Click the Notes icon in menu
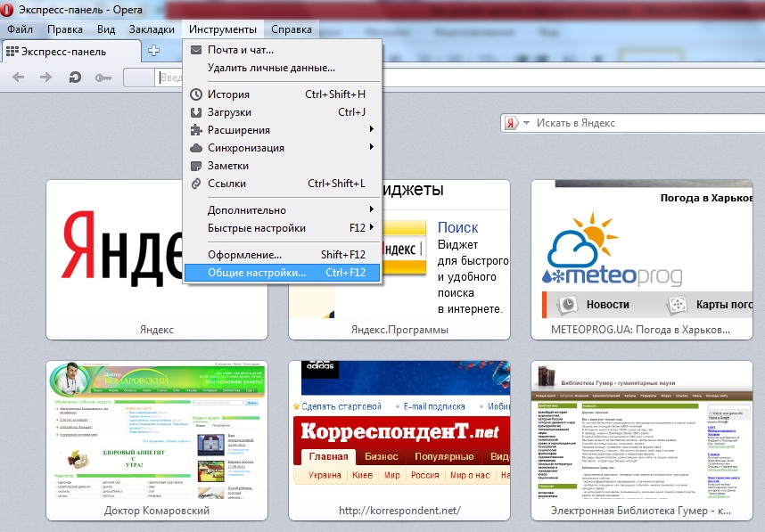 [196, 166]
